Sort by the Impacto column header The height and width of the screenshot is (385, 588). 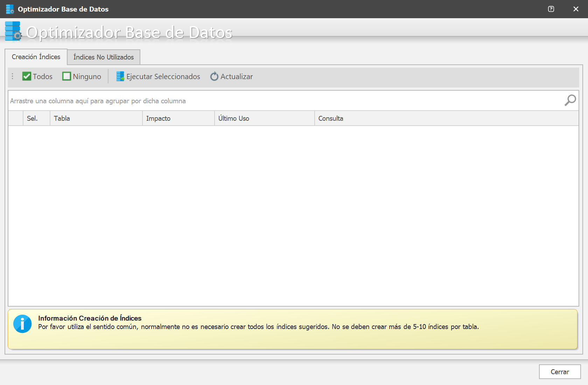click(x=178, y=118)
